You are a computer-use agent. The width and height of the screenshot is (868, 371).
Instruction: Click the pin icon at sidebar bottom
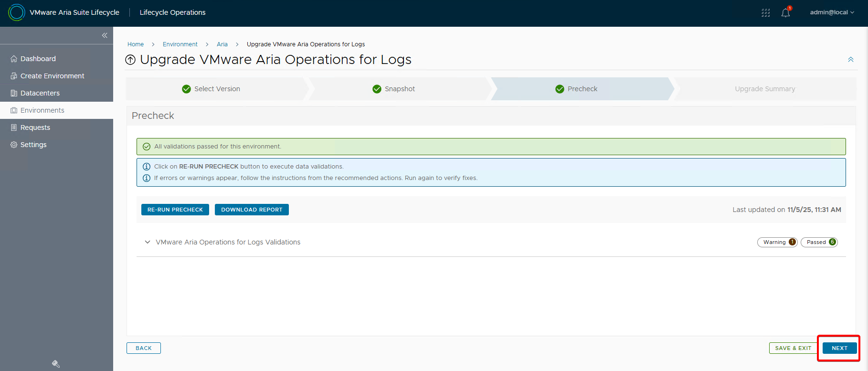(56, 364)
